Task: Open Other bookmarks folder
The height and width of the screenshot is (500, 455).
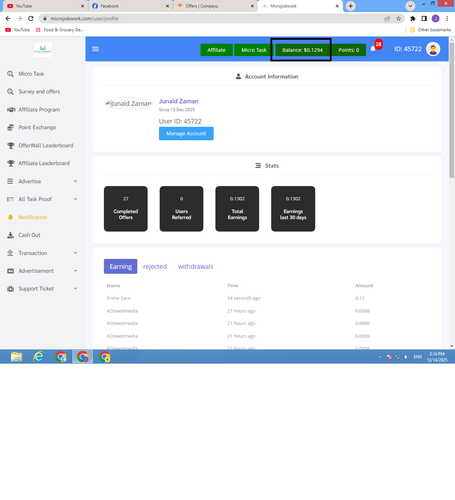Action: (x=430, y=30)
